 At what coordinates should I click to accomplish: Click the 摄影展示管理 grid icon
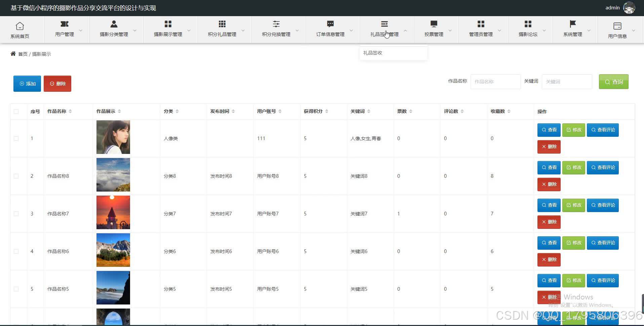point(168,24)
